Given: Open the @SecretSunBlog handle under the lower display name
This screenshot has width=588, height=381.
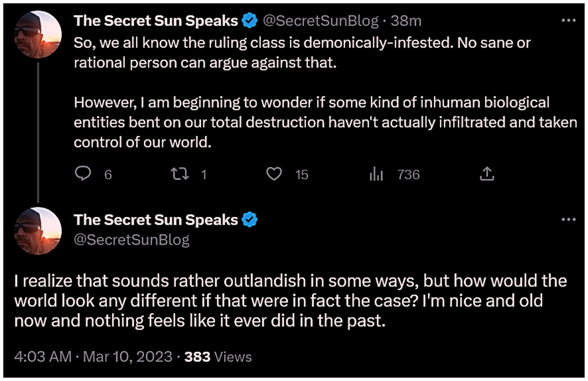Looking at the screenshot, I should point(132,239).
